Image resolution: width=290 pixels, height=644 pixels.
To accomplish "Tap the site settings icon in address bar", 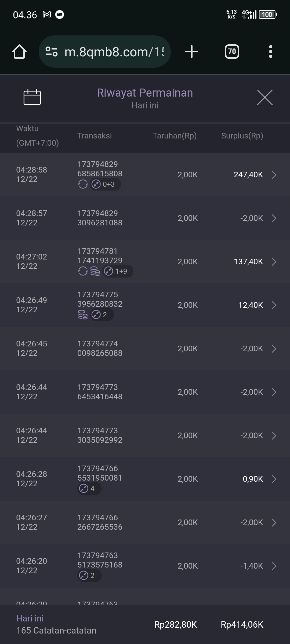I will coord(52,52).
